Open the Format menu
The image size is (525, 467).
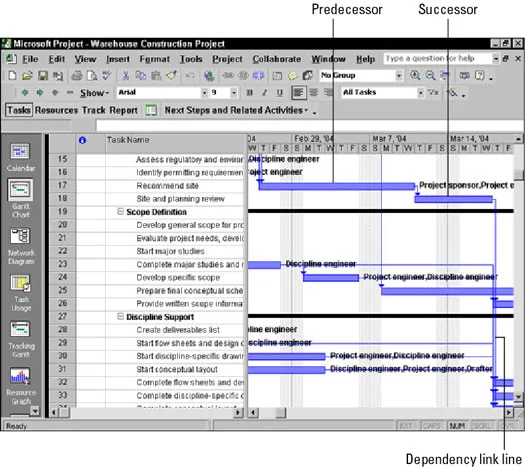[x=155, y=59]
